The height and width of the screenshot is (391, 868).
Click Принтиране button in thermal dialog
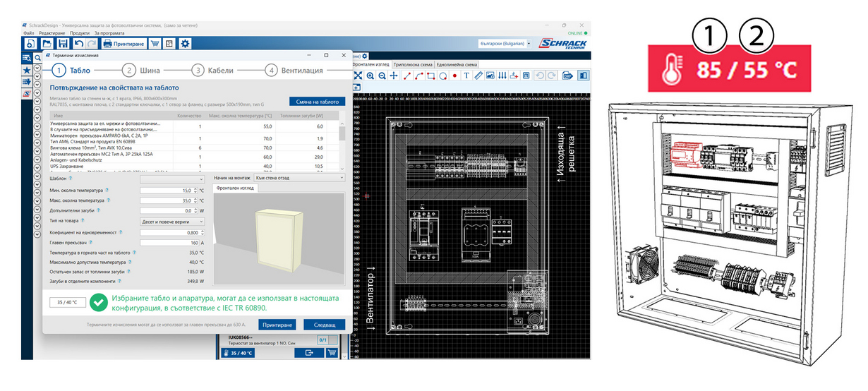point(278,325)
